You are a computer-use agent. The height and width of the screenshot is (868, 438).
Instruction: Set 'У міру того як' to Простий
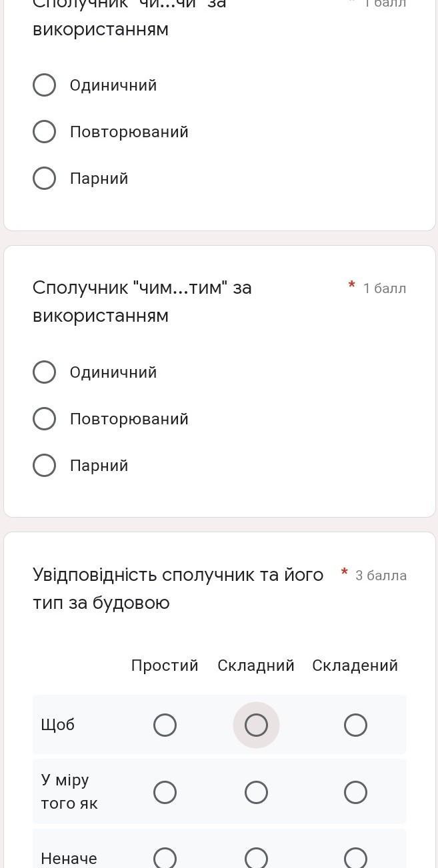165,792
